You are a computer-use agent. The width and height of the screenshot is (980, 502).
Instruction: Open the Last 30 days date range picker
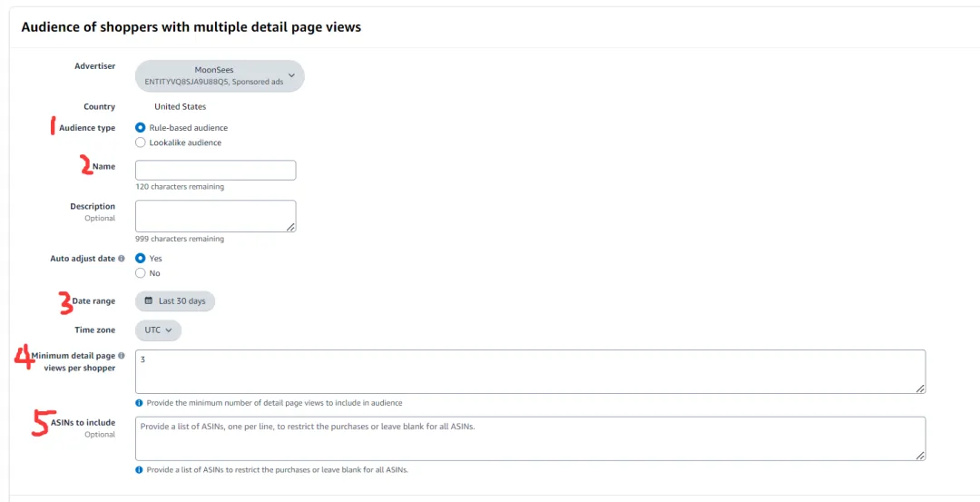(x=175, y=301)
